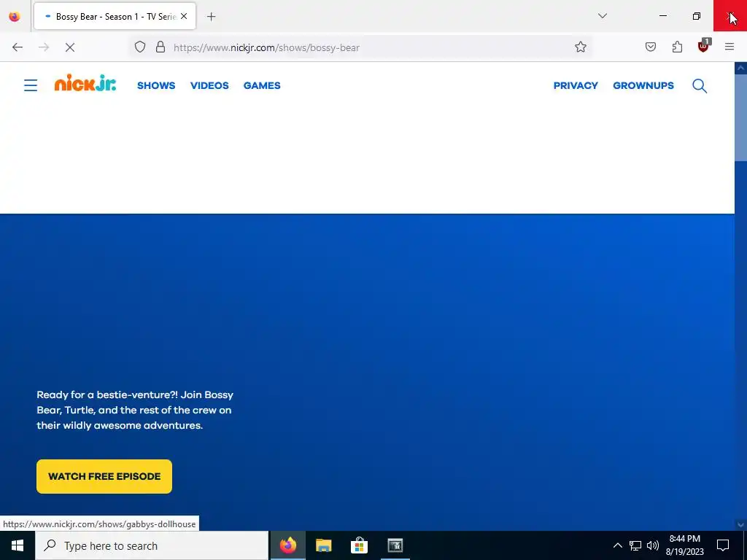Click the nickjr.com URL address field
This screenshot has width=747, height=560.
coord(362,47)
